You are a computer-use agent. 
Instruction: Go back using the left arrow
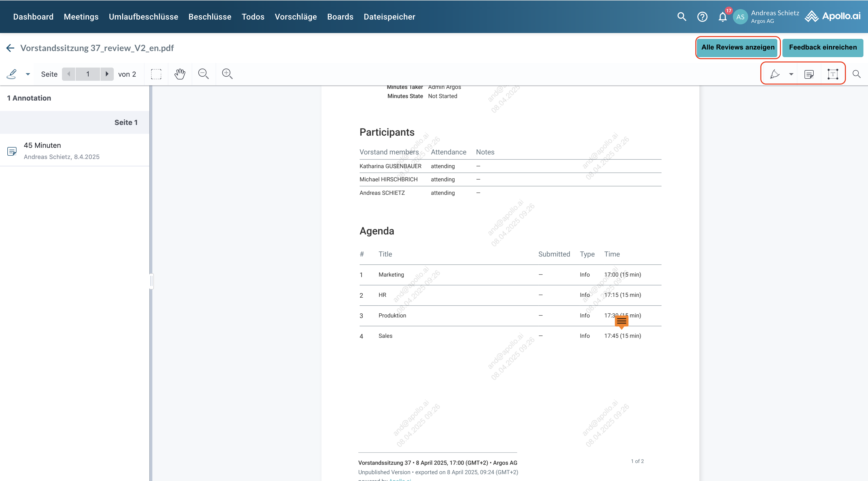tap(10, 48)
